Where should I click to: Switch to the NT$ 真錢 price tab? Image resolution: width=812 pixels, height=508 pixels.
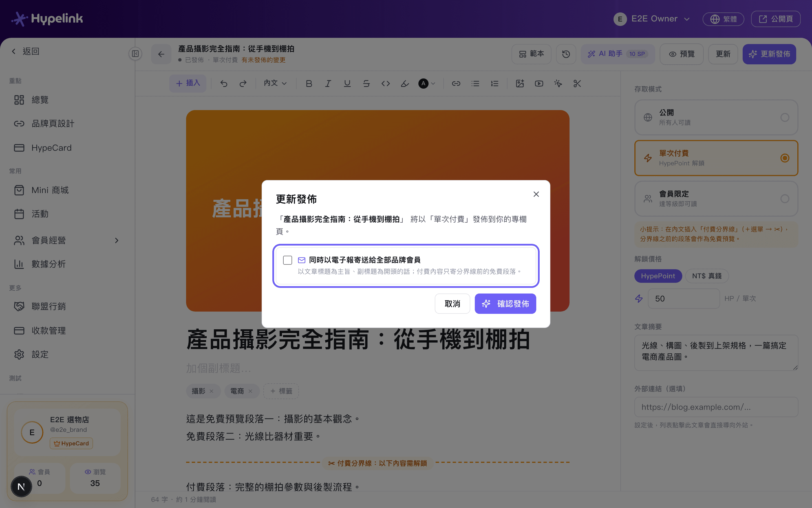coord(707,276)
